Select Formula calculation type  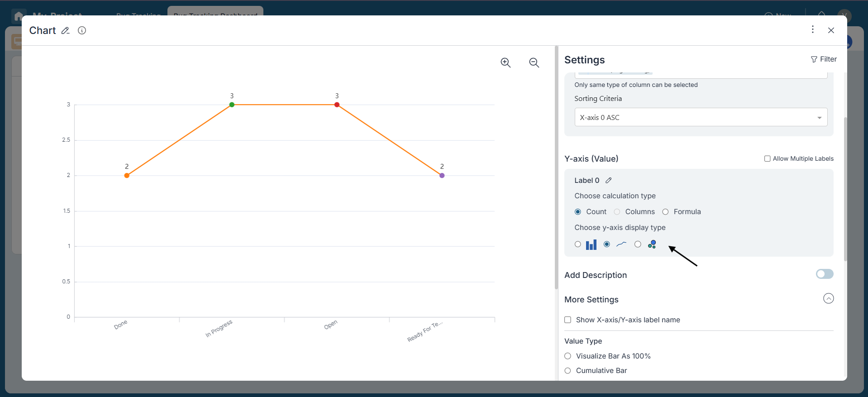coord(665,212)
